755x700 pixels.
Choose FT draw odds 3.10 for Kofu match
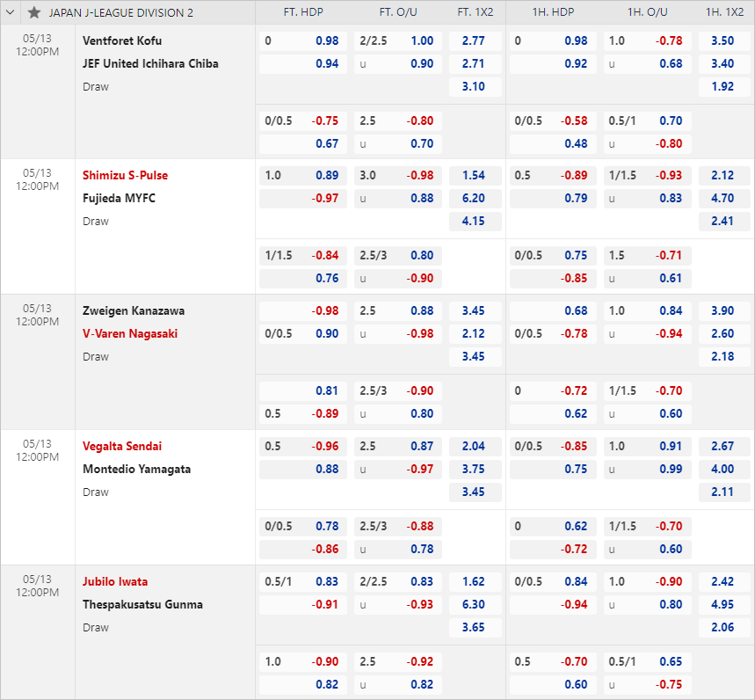[476, 87]
